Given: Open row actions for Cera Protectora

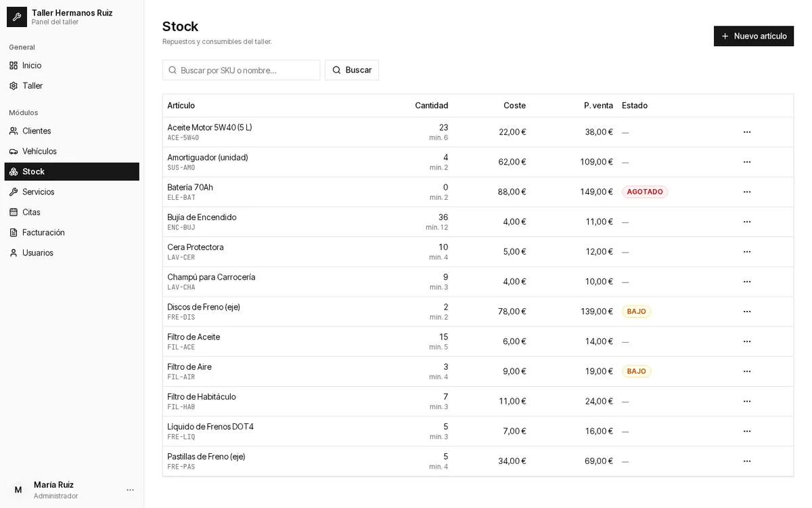Looking at the screenshot, I should [747, 252].
